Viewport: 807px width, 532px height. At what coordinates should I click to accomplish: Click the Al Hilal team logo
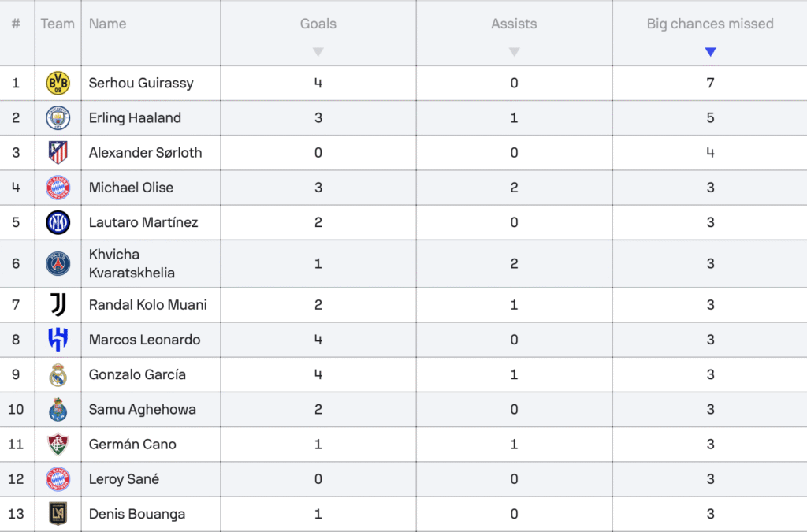58,340
